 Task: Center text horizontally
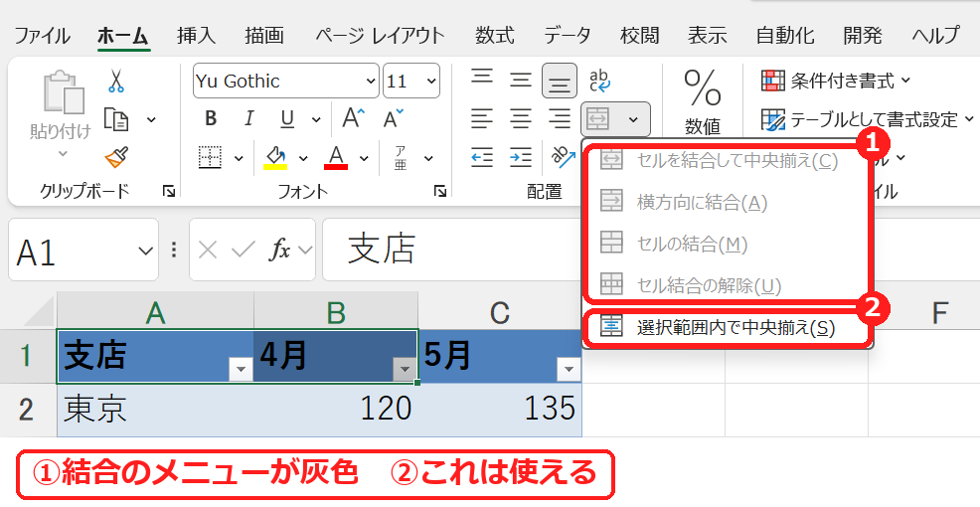(x=520, y=118)
